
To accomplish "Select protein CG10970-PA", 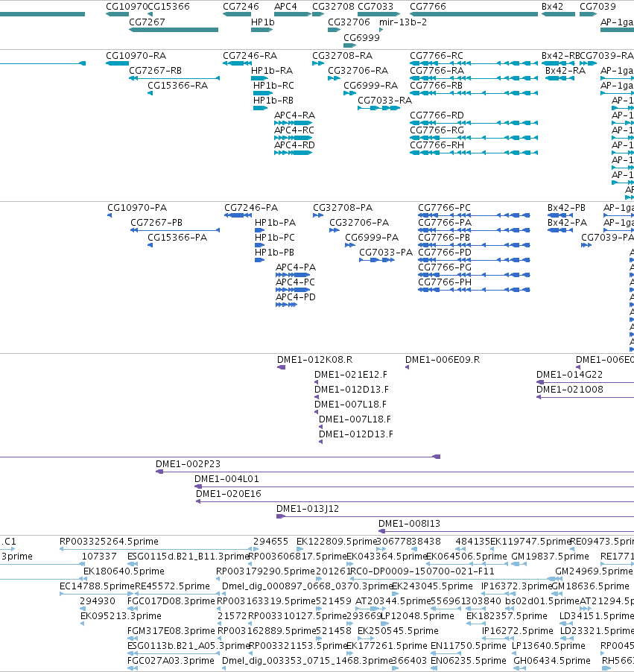I will click(x=137, y=208).
